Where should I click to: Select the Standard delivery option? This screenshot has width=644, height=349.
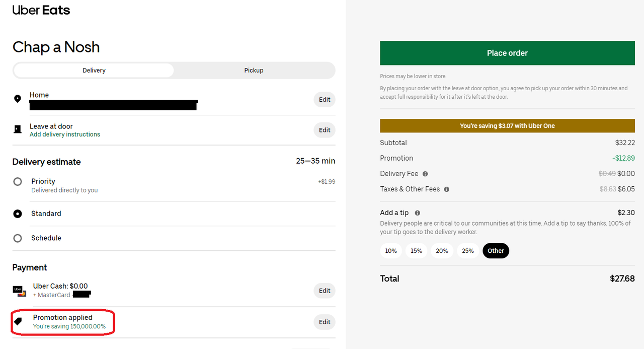(x=18, y=214)
